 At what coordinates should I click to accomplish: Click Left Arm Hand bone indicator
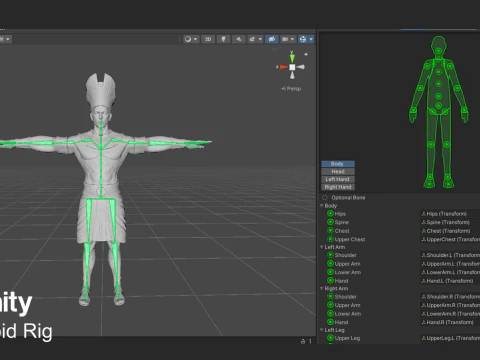(330, 281)
